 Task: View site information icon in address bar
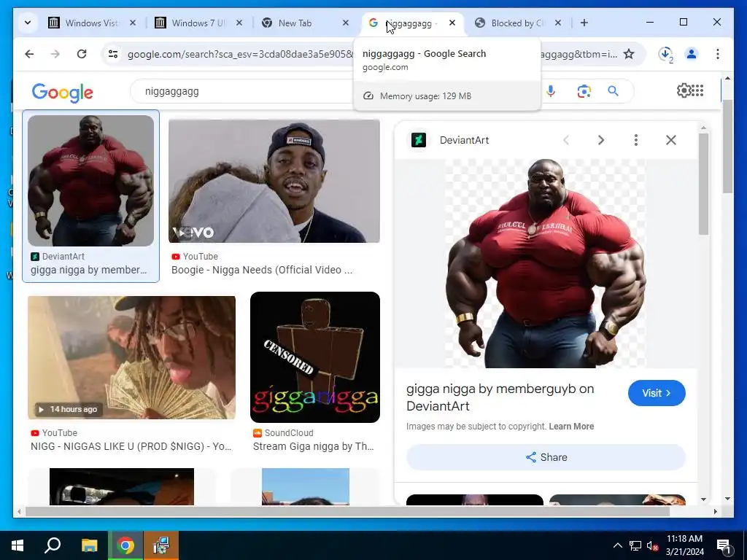[113, 54]
